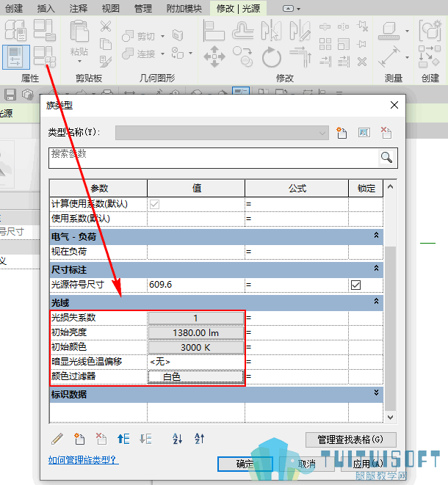The image size is (448, 485).
Task: Sort parameters descending with Z-A icon
Action: pyautogui.click(x=199, y=439)
